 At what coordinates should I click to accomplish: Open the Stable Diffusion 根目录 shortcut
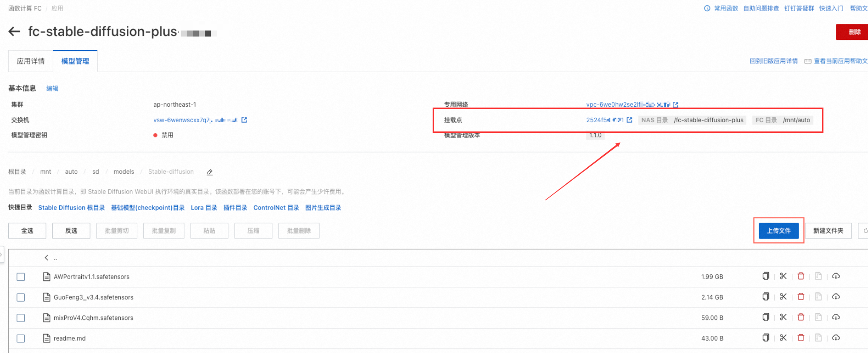pyautogui.click(x=72, y=208)
